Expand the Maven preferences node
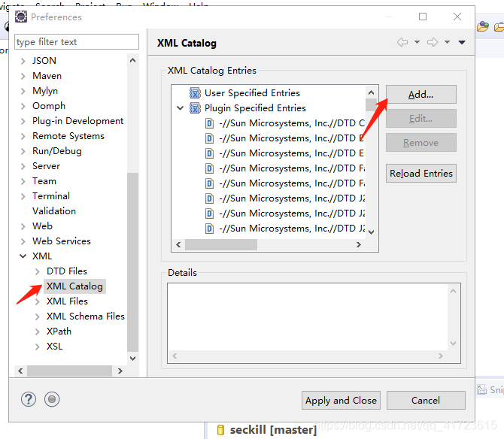Screen dimensions: 504x439 [x=23, y=76]
